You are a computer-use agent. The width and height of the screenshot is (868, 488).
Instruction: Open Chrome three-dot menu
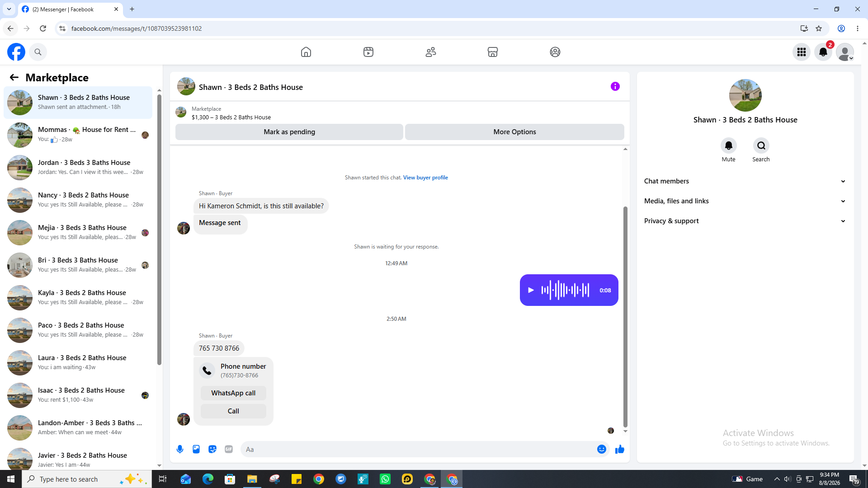click(x=858, y=28)
